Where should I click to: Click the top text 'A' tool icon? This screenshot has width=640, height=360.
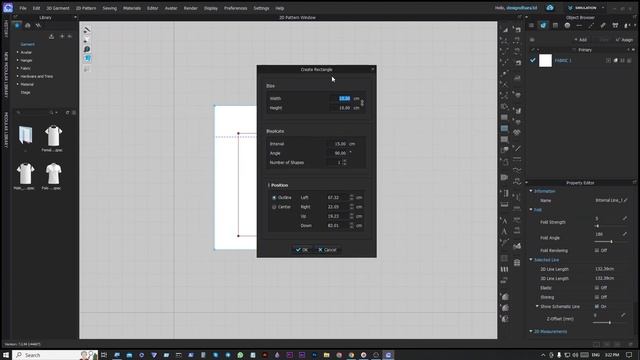[504, 221]
